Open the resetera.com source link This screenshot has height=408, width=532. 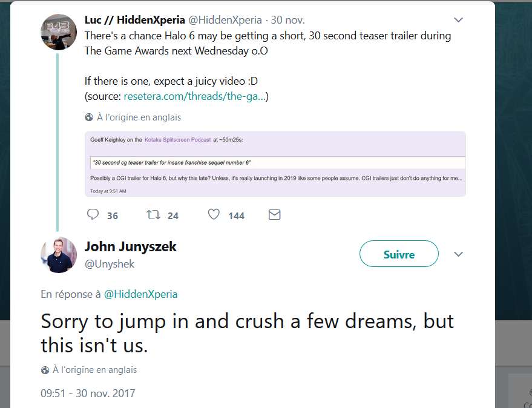(x=196, y=96)
